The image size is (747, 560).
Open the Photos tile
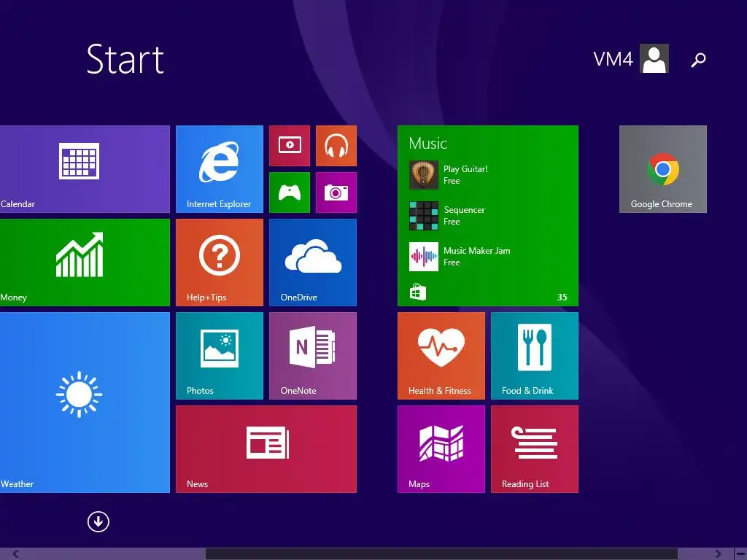[x=219, y=356]
